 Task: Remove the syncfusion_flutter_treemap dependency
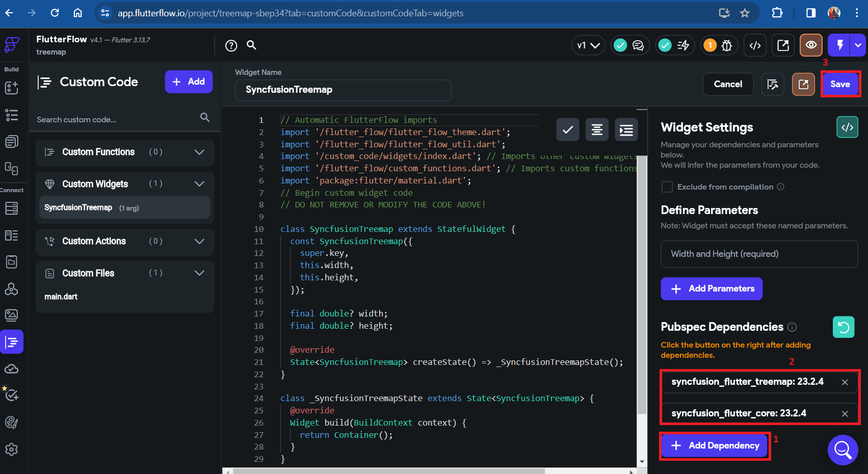click(845, 382)
